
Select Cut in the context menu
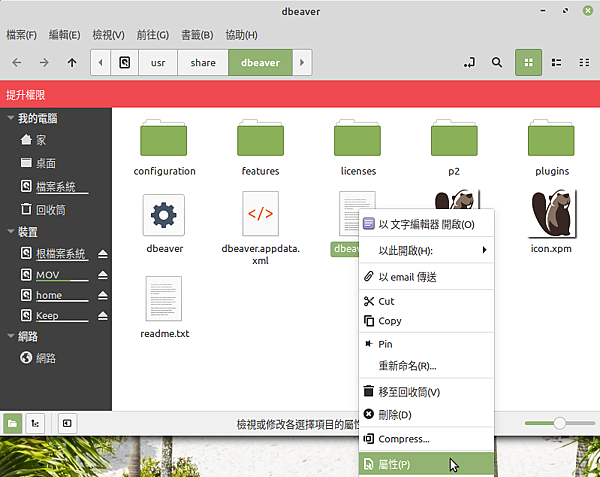427,301
